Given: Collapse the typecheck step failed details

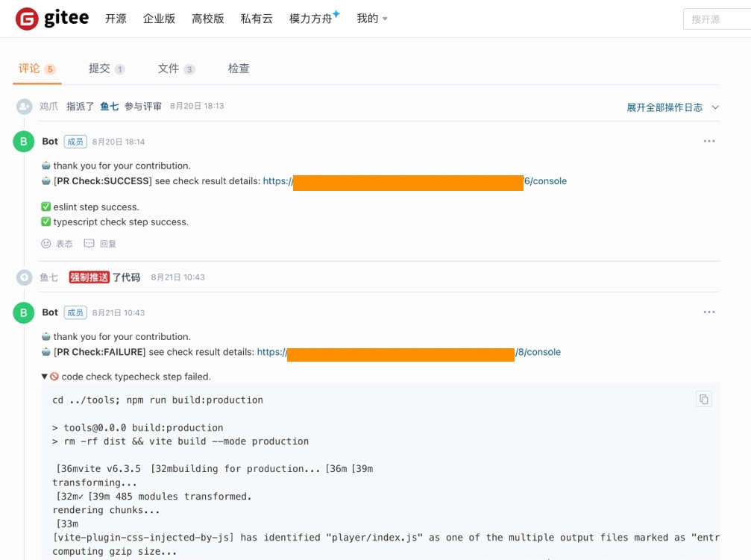Looking at the screenshot, I should click(x=45, y=377).
